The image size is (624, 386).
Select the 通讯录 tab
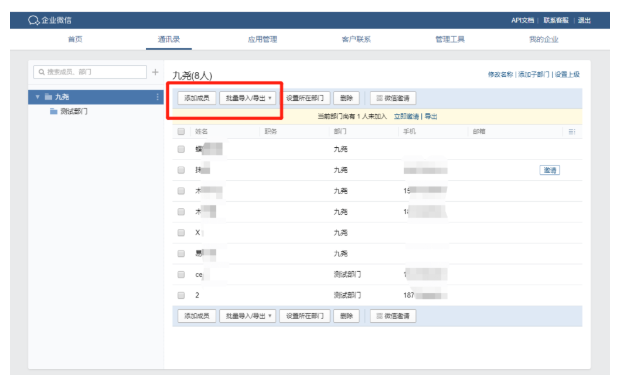(x=169, y=39)
